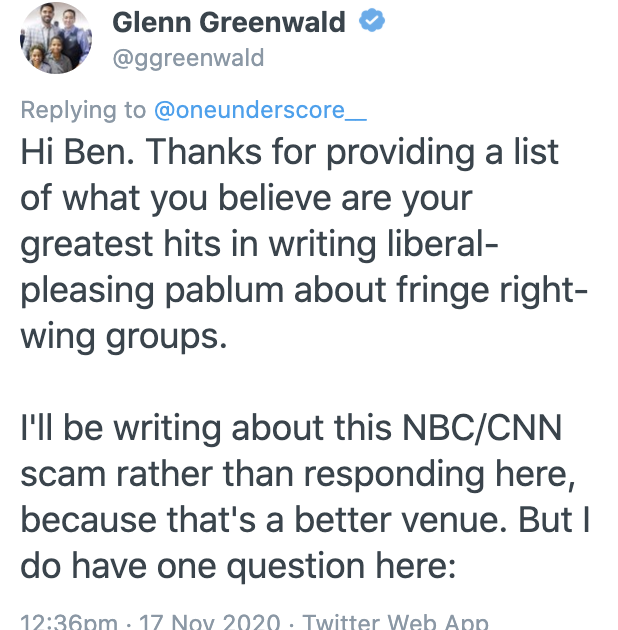Open the Glenn Greenwald profile picture
The width and height of the screenshot is (618, 630).
tap(56, 38)
